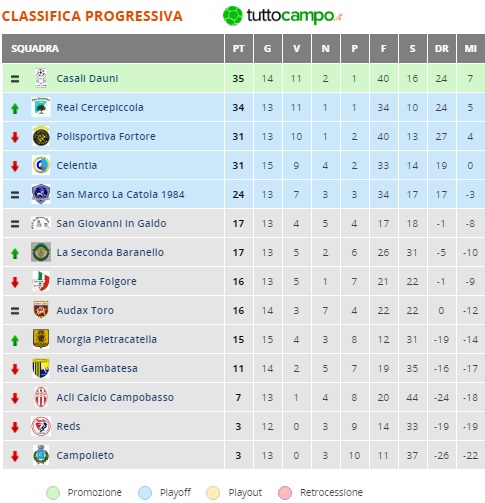The width and height of the screenshot is (485, 503).
Task: Click the red Retrocessione legend swatch
Action: coord(285,493)
